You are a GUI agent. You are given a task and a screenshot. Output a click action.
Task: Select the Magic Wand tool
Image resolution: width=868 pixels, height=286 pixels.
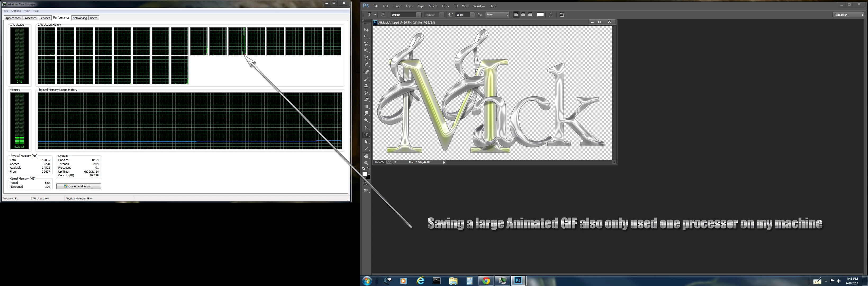tap(366, 51)
